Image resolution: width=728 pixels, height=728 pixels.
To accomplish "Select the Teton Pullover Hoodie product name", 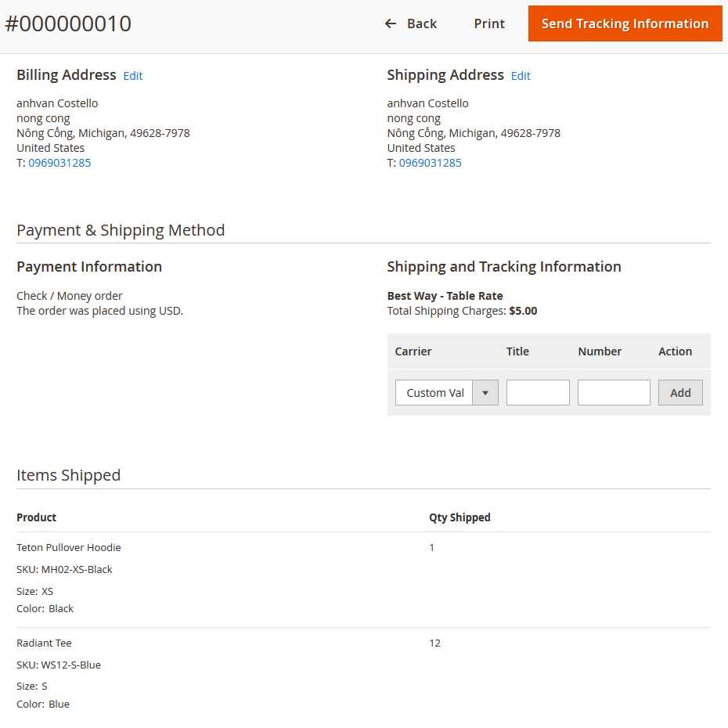I will coord(69,547).
